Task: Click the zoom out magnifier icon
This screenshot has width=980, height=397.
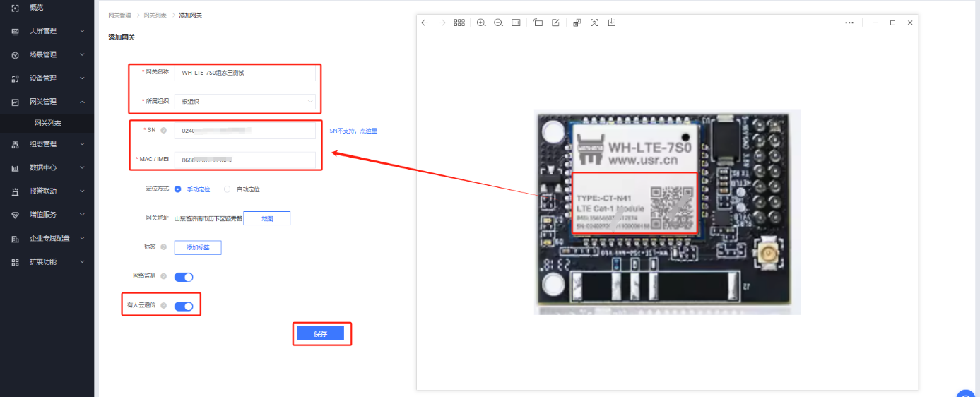Action: point(498,23)
